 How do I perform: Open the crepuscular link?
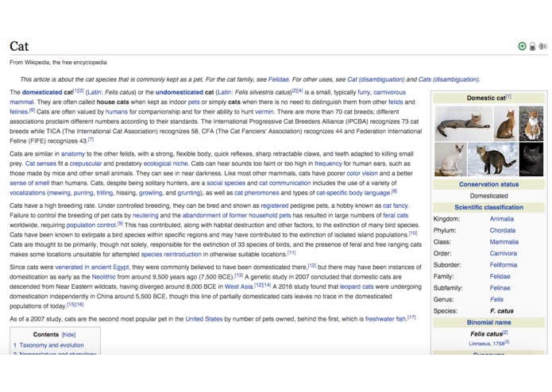tap(86, 163)
